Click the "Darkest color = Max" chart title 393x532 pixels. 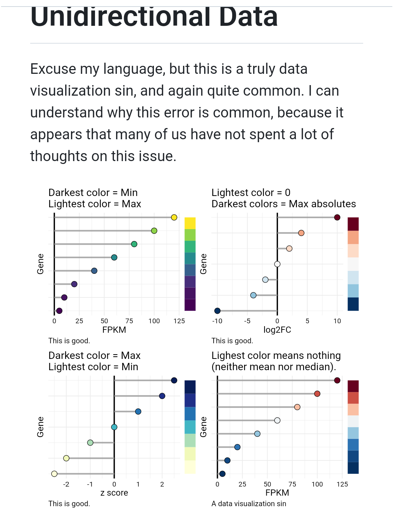(94, 356)
